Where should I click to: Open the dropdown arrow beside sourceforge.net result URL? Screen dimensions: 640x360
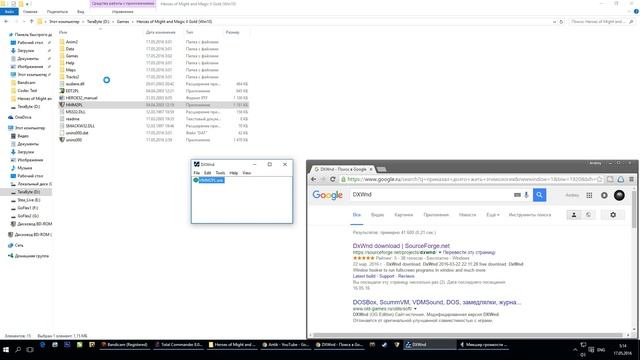440,253
